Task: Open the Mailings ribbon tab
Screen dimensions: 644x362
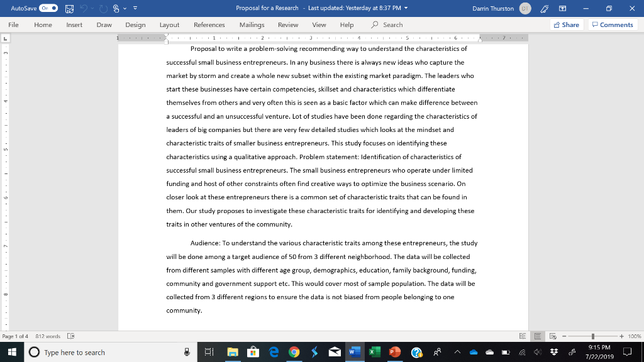Action: (251, 25)
